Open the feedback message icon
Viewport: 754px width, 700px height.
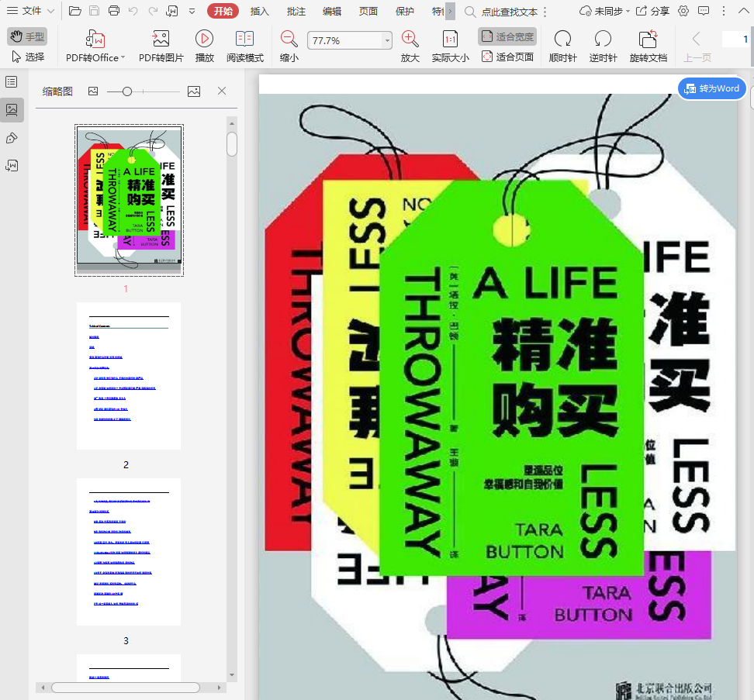[x=703, y=11]
